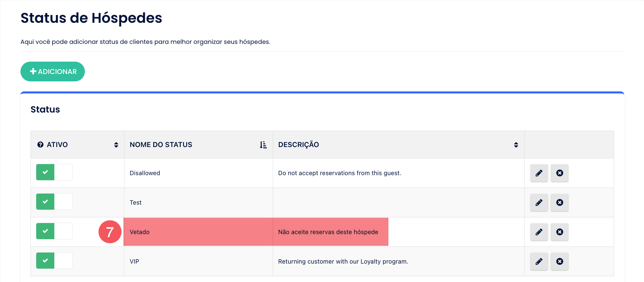Click the VIP description text

click(343, 262)
